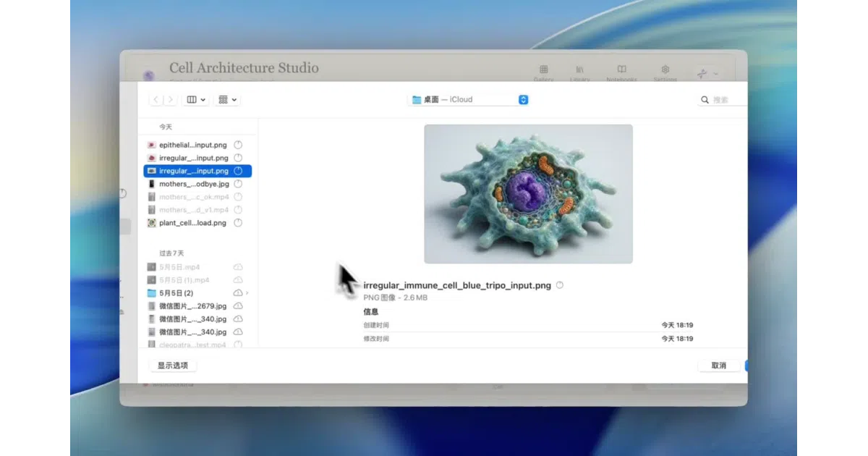This screenshot has width=868, height=456.
Task: Open Library in Cell Architecture Studio window
Action: 580,73
